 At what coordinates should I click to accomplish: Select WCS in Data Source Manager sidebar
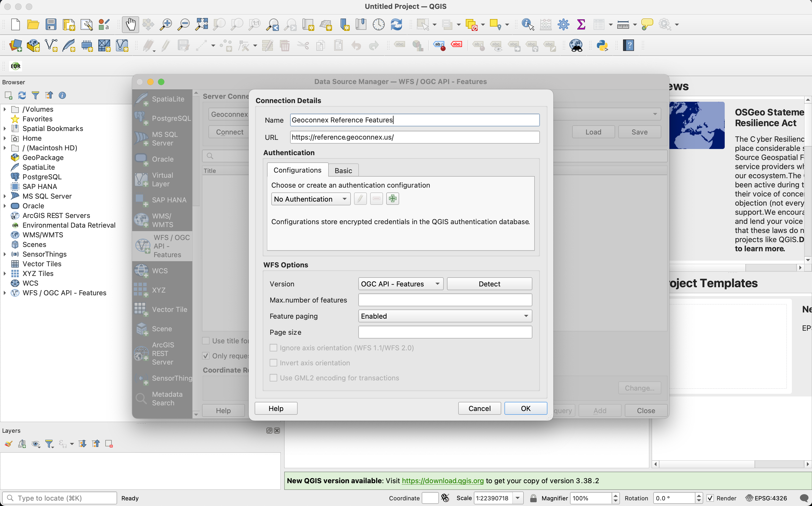pos(163,271)
